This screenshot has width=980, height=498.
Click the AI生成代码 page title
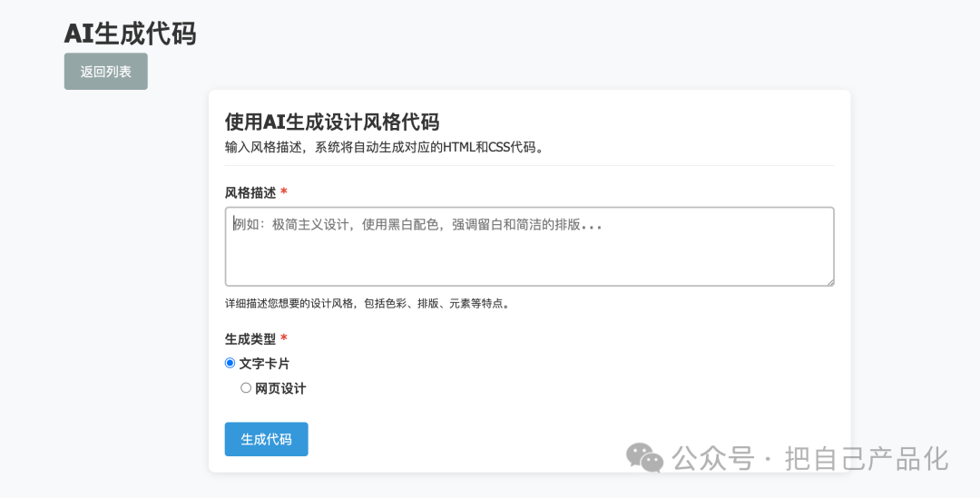click(x=130, y=34)
